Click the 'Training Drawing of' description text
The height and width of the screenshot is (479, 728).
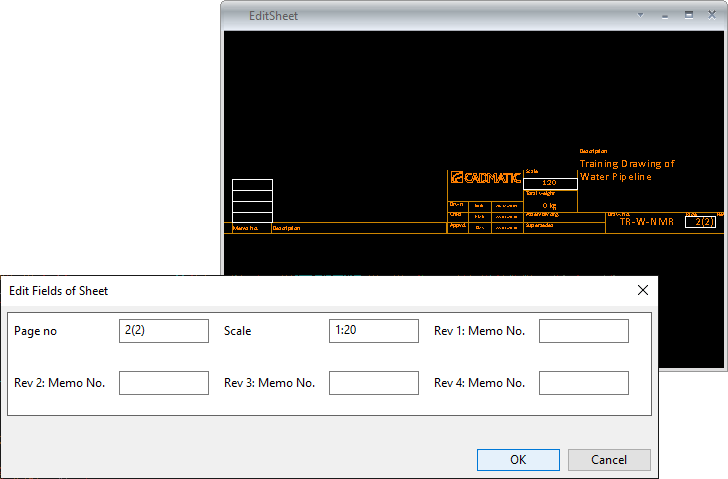coord(627,163)
